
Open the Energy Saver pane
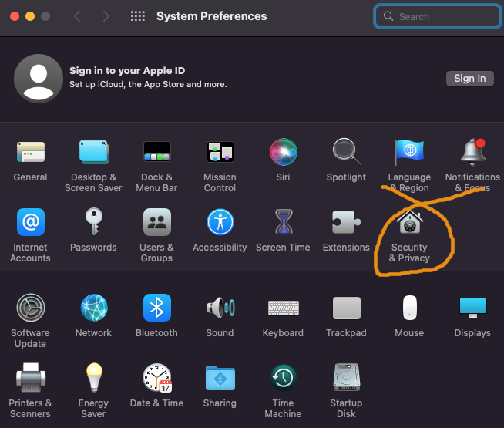point(93,379)
